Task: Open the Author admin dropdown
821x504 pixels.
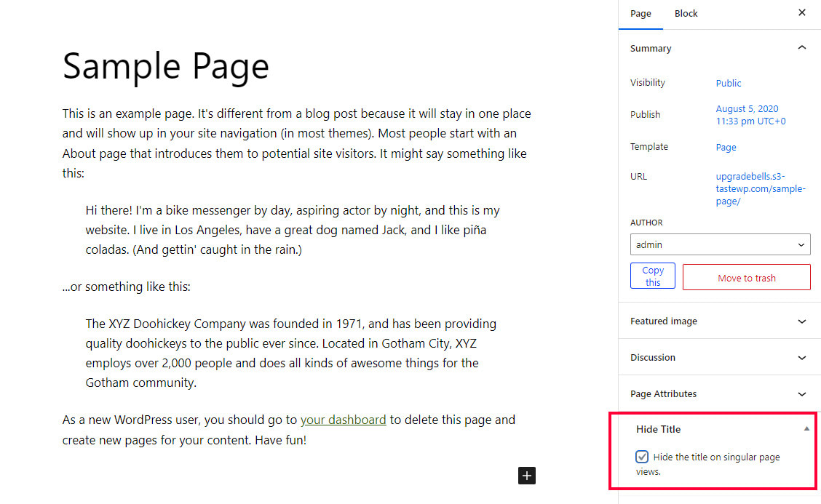Action: 720,244
